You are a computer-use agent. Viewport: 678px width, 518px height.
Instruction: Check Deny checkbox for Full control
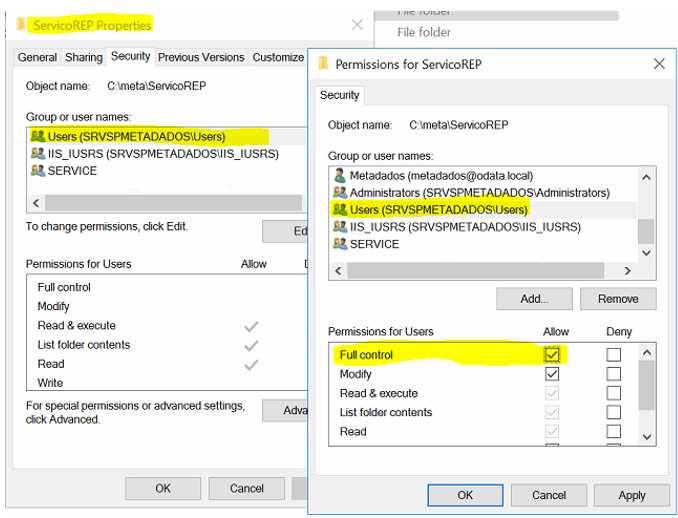[x=614, y=354]
